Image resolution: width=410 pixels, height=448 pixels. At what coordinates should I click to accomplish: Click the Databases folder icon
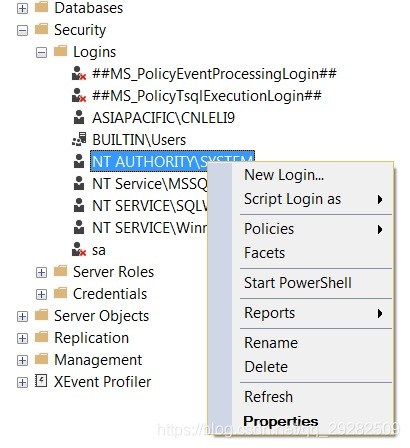42,7
